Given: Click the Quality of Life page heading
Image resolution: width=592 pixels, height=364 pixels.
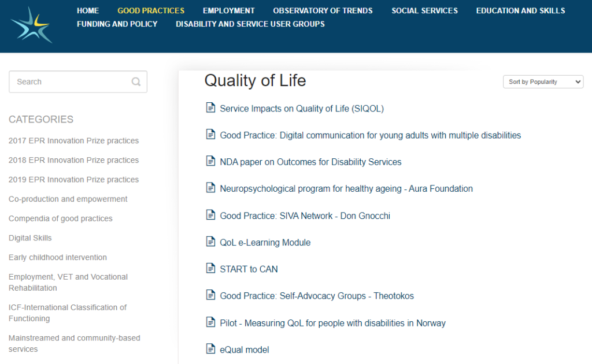Looking at the screenshot, I should click(255, 80).
